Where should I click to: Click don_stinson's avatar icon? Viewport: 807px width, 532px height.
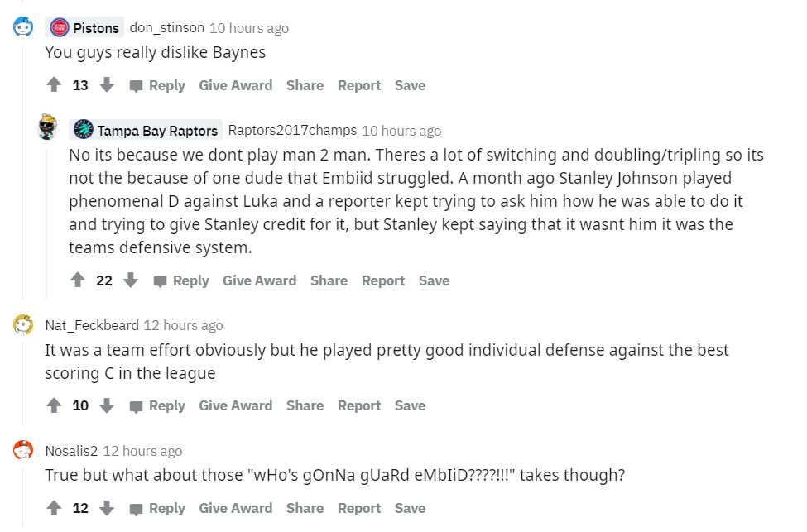point(23,27)
